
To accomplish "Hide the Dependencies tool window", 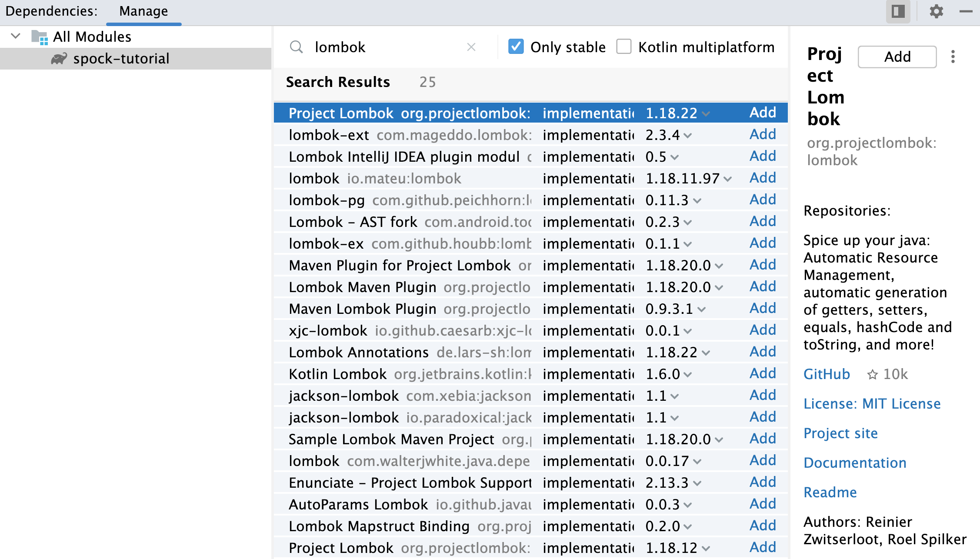I will (x=966, y=12).
